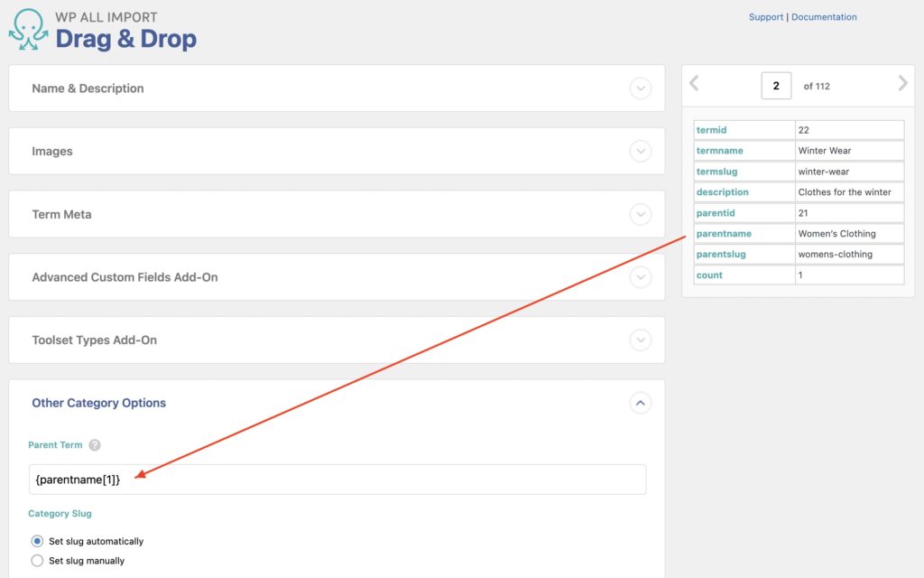Click the womens-clothing value cell

(849, 254)
